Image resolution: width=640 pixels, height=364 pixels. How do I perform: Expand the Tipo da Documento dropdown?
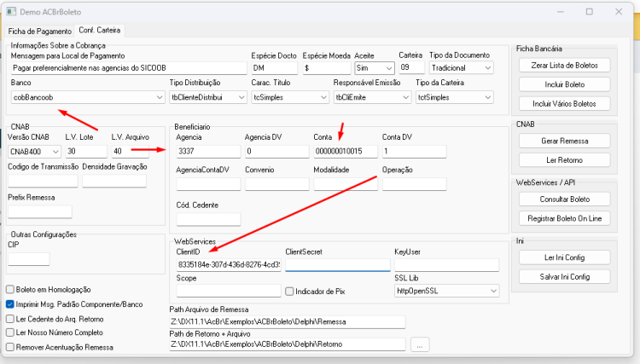[x=461, y=68]
